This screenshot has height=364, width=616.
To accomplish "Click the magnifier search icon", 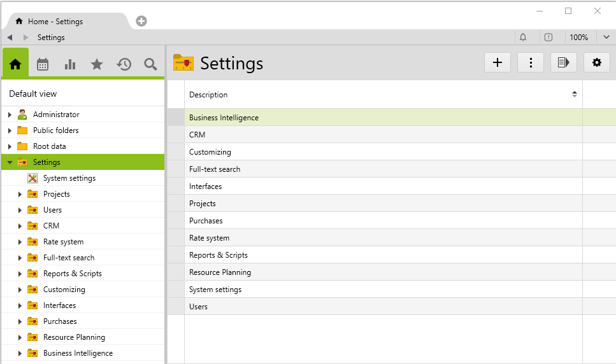I will pyautogui.click(x=150, y=64).
